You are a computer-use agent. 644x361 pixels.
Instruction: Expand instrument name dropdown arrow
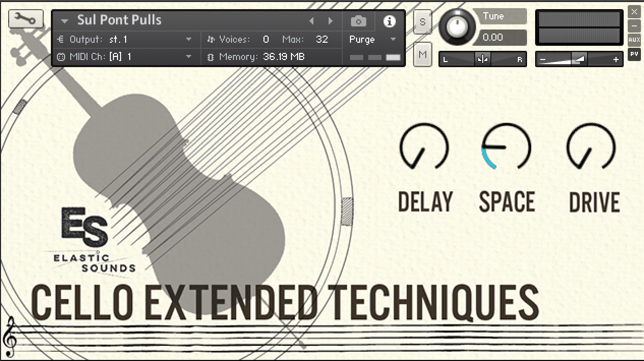tap(65, 21)
